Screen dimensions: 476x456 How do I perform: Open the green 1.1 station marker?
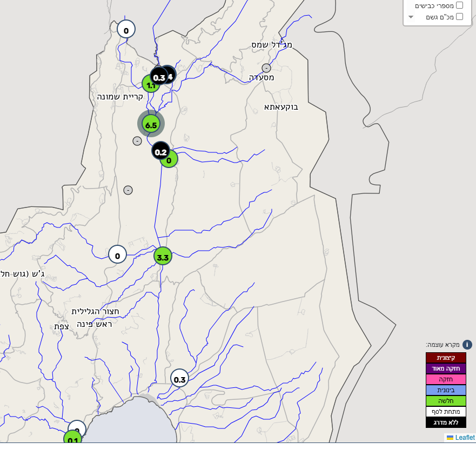point(150,84)
